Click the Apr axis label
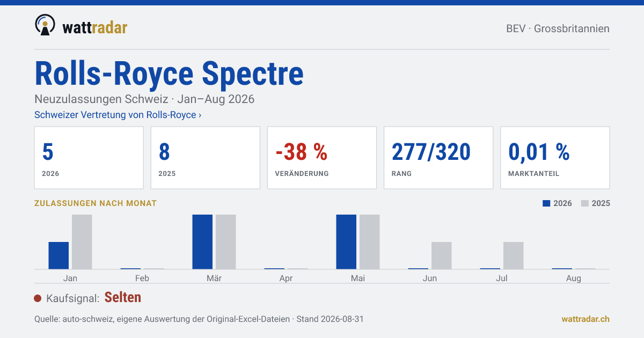644x338 pixels. pyautogui.click(x=286, y=278)
